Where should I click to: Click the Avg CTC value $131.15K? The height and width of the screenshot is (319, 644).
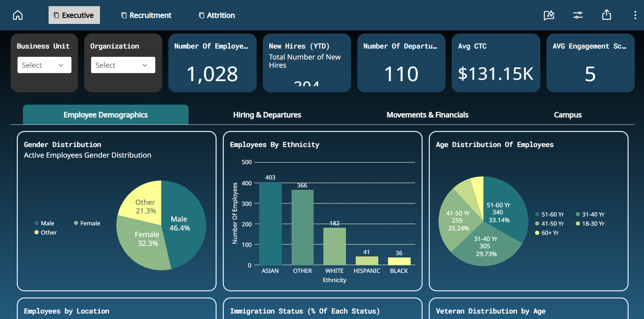(496, 74)
